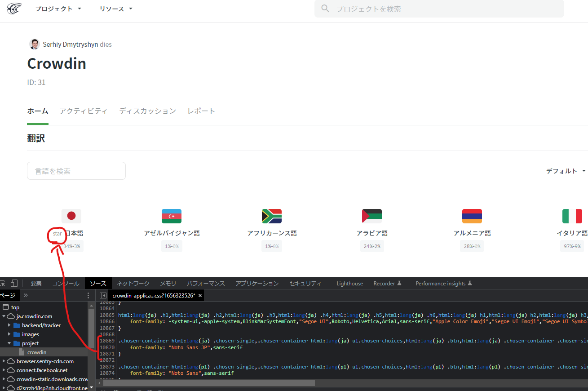588x391 pixels.
Task: Open the メモリ DevTools tab
Action: pos(168,283)
